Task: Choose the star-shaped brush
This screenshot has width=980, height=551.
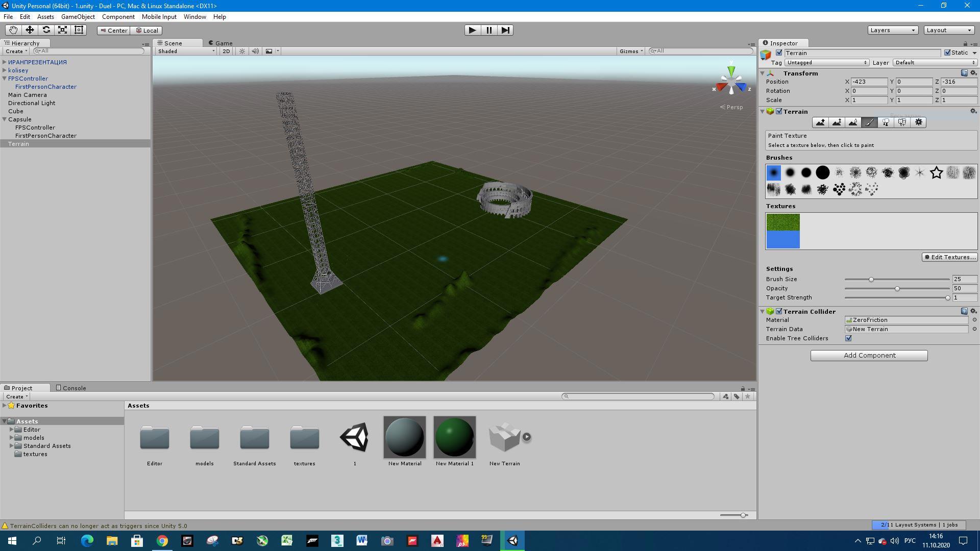Action: click(936, 173)
